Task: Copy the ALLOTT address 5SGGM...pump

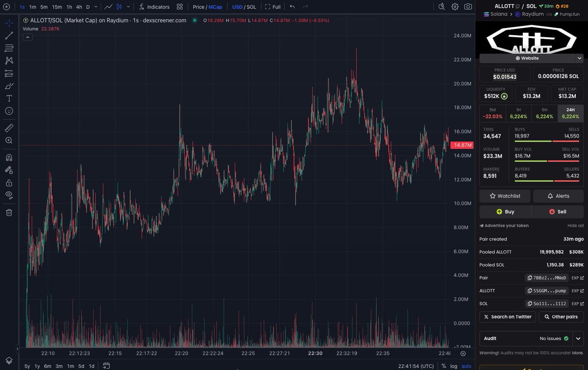Action: point(546,291)
